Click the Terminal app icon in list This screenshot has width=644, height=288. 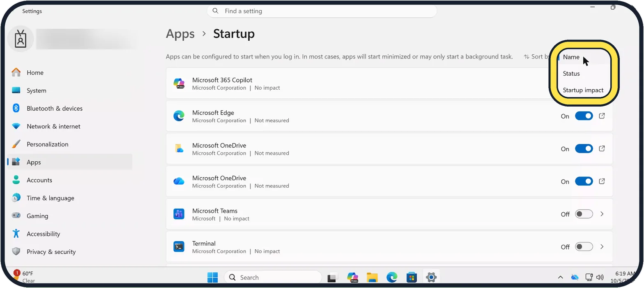tap(179, 247)
